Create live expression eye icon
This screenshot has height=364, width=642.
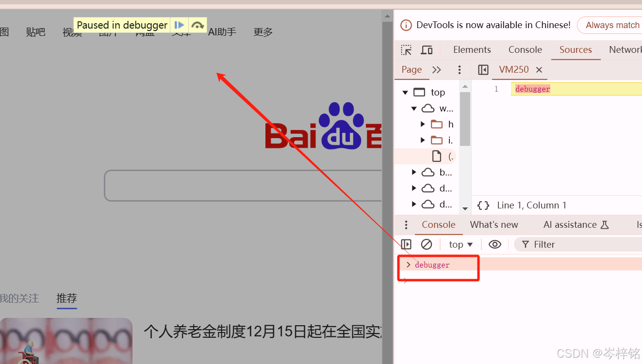click(x=495, y=244)
